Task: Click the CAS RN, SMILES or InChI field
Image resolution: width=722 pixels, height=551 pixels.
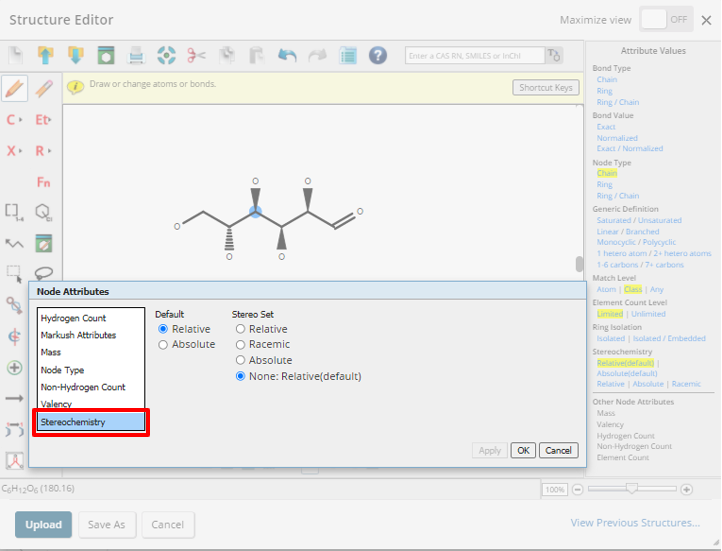Action: (475, 56)
